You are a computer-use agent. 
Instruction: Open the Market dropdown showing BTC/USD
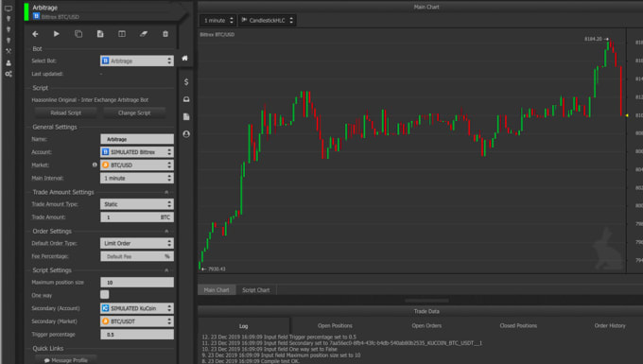click(x=137, y=165)
